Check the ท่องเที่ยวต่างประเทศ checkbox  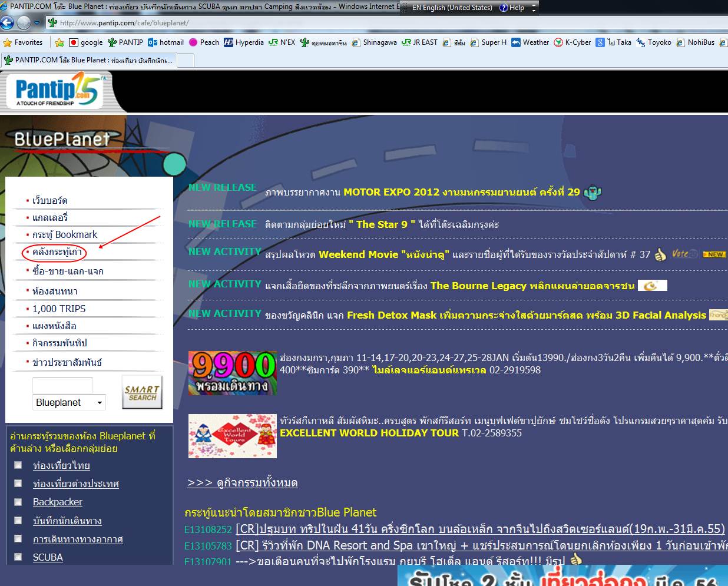click(x=18, y=484)
